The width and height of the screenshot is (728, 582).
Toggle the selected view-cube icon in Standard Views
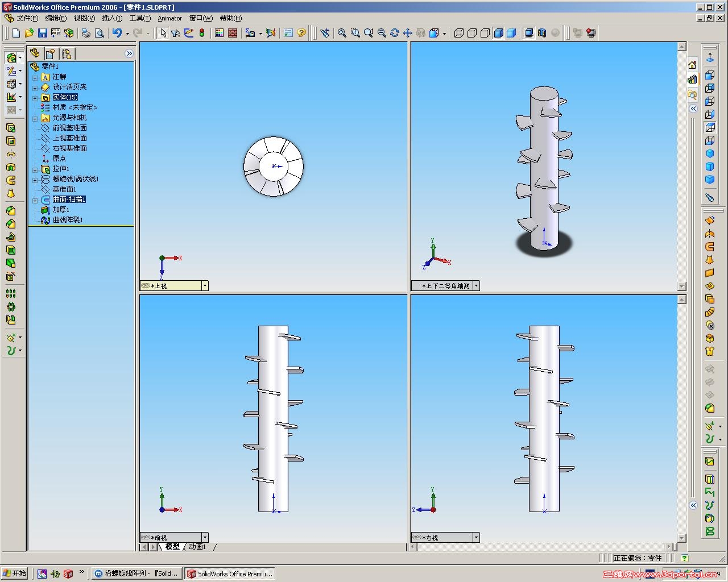(x=710, y=128)
